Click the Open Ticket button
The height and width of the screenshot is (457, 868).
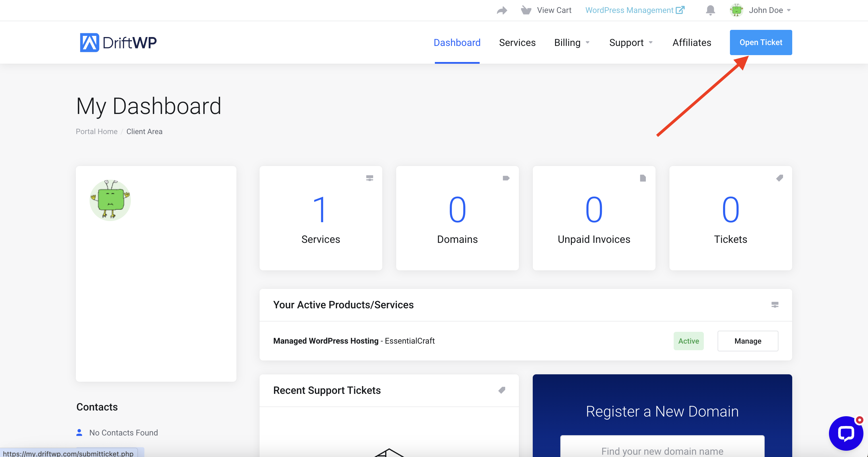(761, 42)
